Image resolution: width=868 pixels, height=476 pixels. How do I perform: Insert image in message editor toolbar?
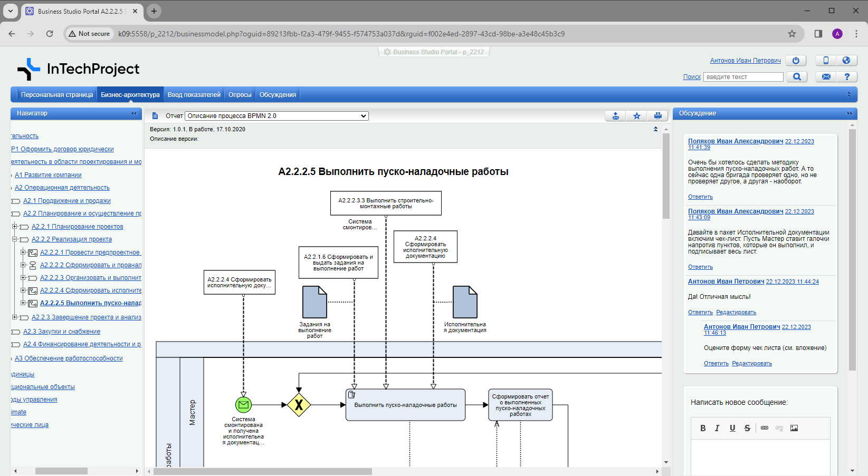tap(794, 428)
